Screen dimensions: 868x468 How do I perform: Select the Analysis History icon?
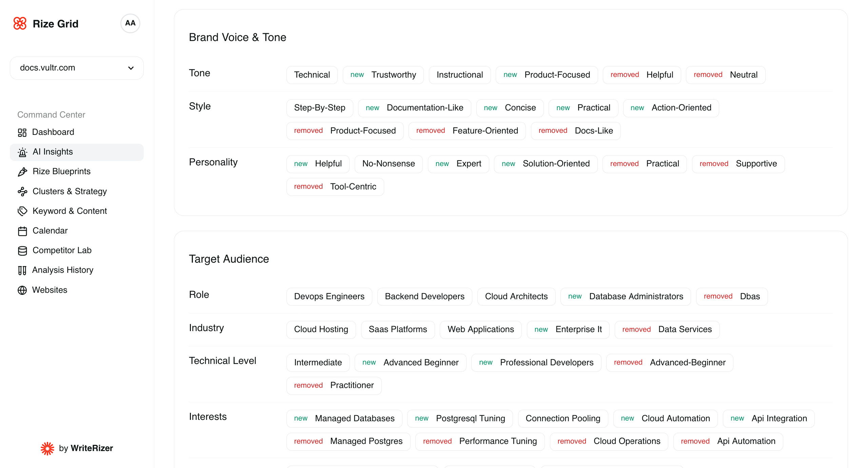coord(22,270)
